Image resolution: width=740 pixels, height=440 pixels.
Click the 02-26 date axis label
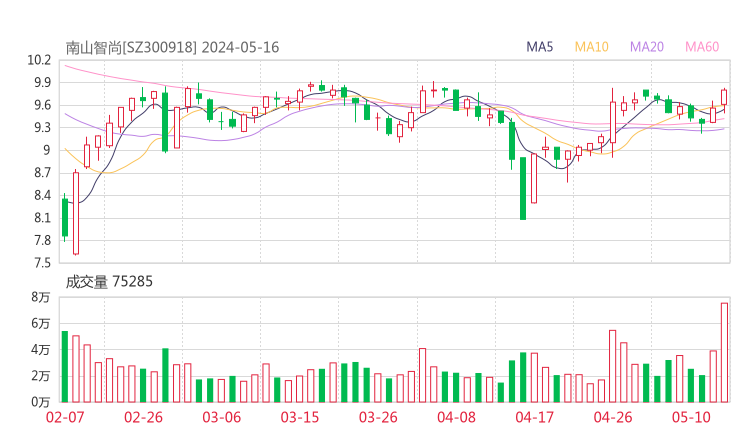pyautogui.click(x=143, y=417)
